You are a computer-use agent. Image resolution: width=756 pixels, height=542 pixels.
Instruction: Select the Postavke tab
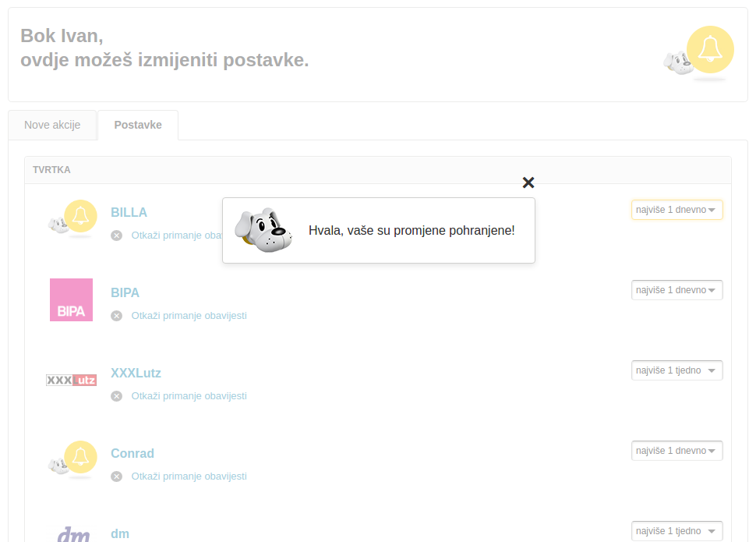tap(138, 125)
